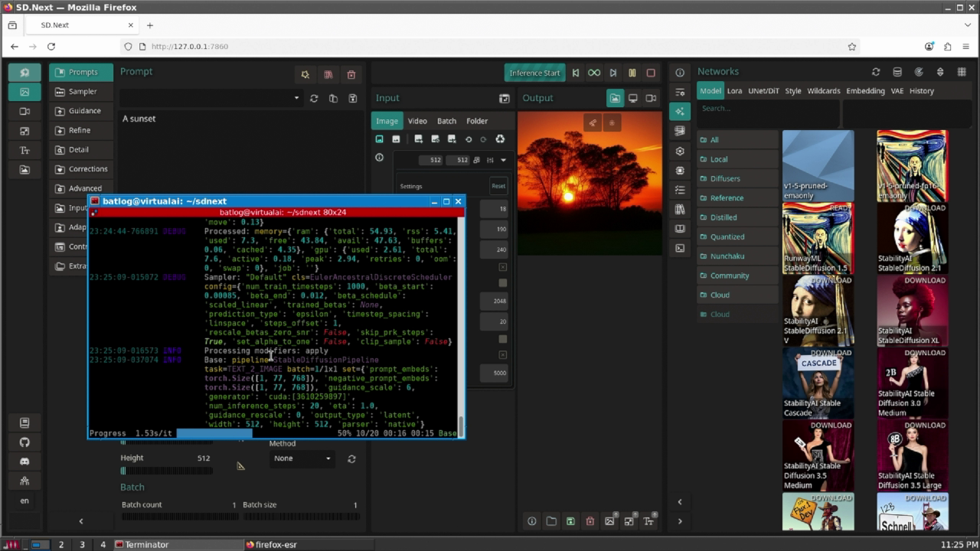980x551 pixels.
Task: Open the GitHub icon in left sidebar
Action: (x=24, y=442)
